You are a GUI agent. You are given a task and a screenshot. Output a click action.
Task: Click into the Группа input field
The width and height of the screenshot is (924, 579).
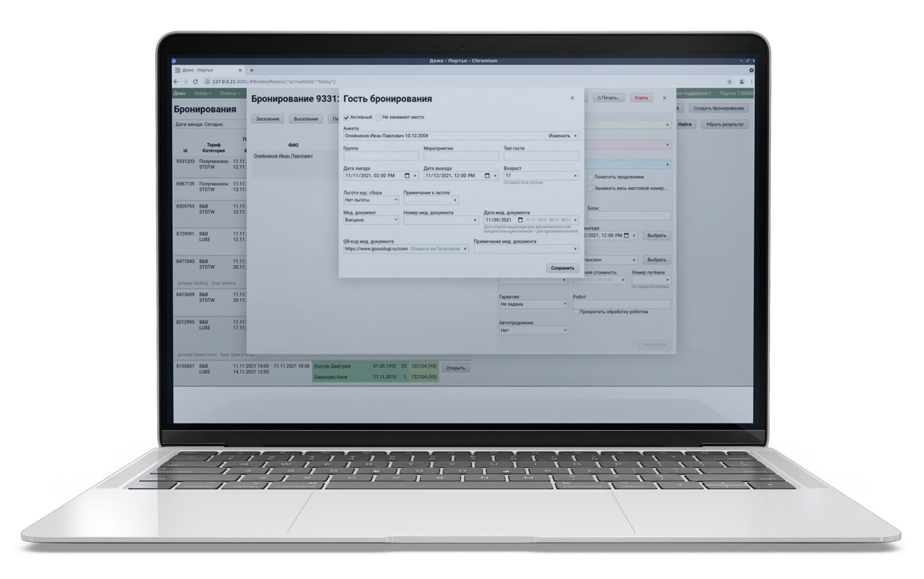(381, 156)
